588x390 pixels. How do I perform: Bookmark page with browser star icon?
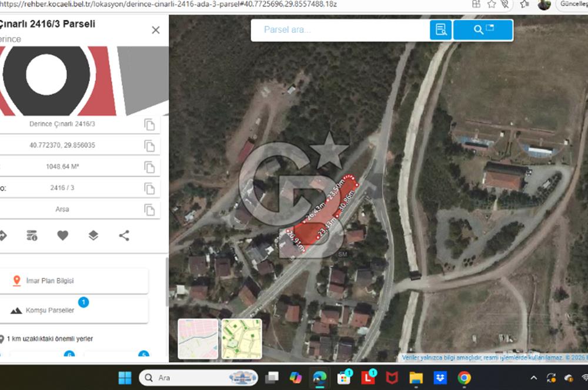492,4
